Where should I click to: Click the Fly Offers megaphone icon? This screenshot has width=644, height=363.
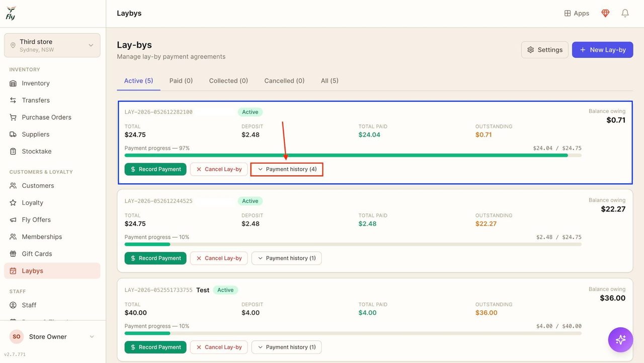(x=13, y=220)
